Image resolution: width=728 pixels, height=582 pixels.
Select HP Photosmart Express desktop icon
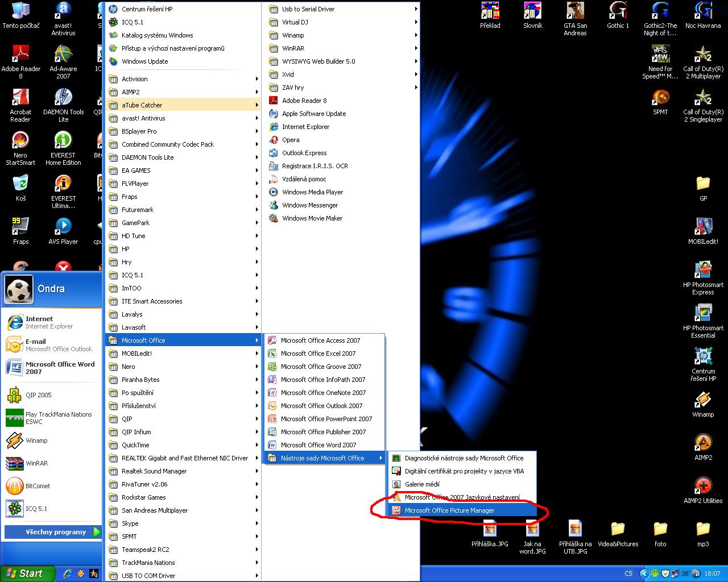[703, 278]
